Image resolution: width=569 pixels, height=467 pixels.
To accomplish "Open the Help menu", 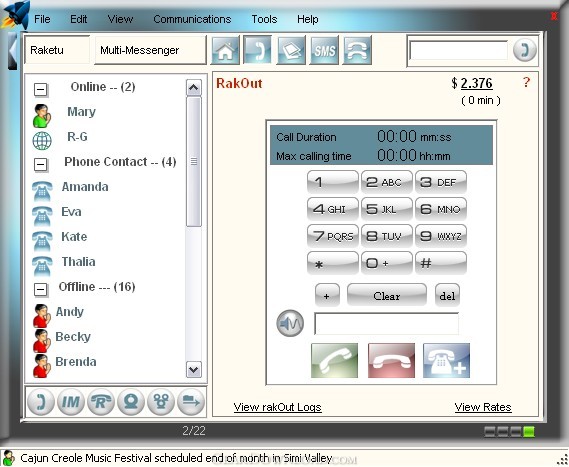I will tap(308, 19).
